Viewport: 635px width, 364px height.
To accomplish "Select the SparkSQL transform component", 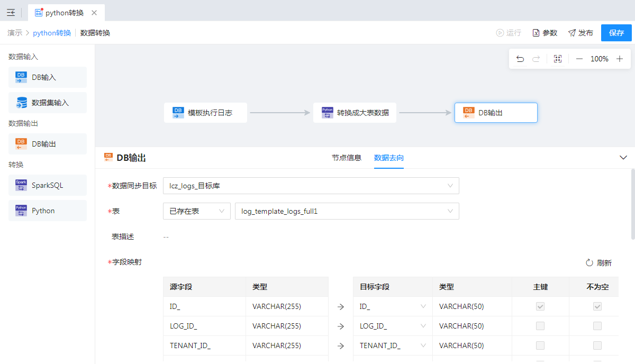I will coord(48,185).
